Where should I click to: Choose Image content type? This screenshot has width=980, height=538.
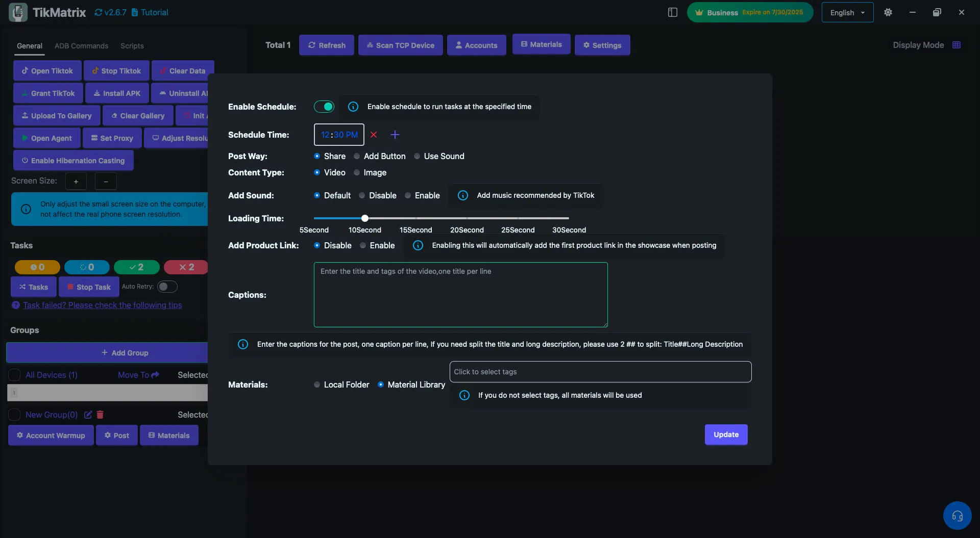coord(357,173)
